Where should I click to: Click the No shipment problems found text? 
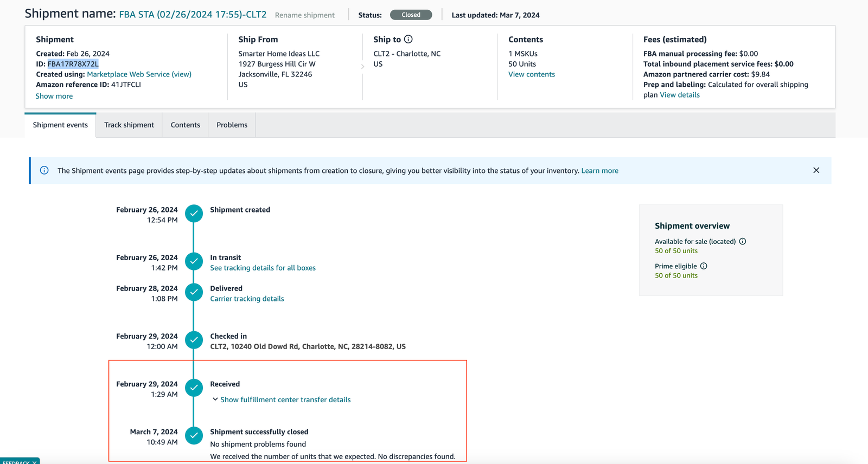point(258,444)
